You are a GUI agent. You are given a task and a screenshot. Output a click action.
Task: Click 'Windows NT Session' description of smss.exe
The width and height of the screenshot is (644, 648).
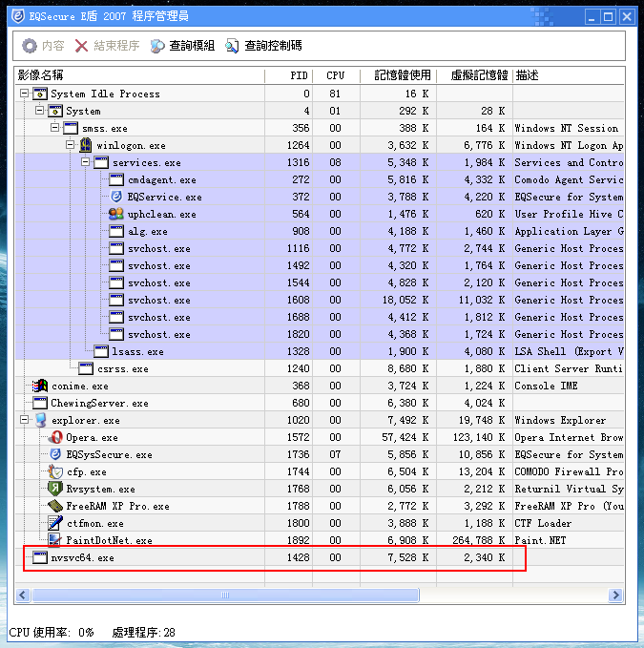pos(567,128)
